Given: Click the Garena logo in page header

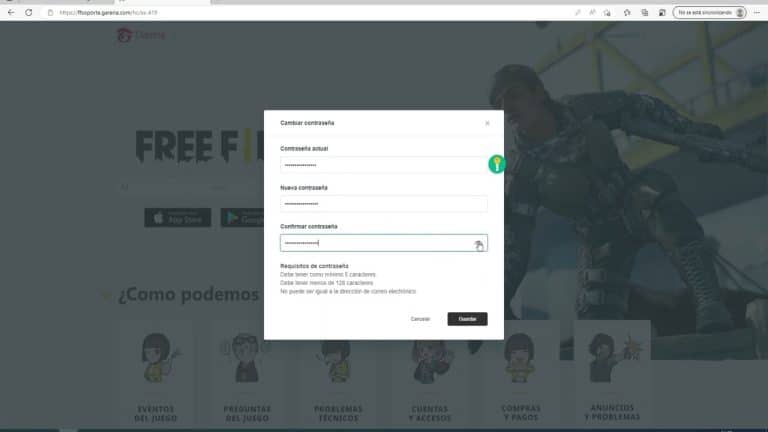Looking at the screenshot, I should coord(141,35).
